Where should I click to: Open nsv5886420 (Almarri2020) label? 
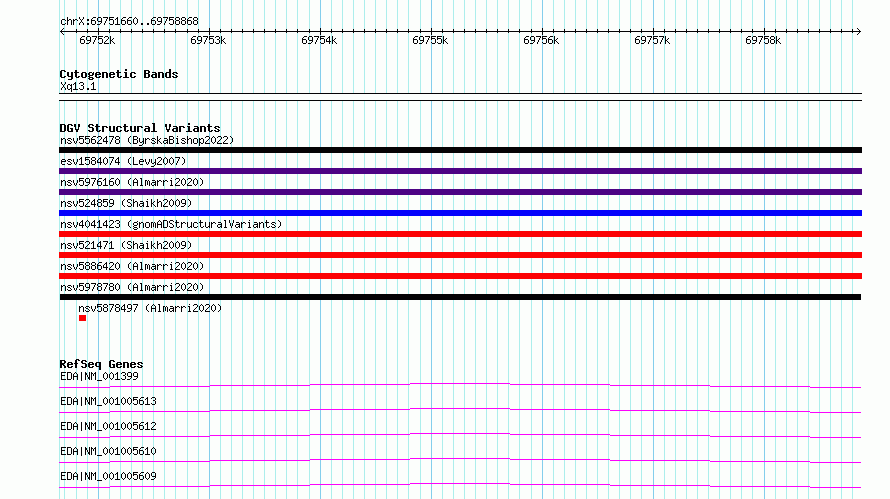pyautogui.click(x=132, y=266)
